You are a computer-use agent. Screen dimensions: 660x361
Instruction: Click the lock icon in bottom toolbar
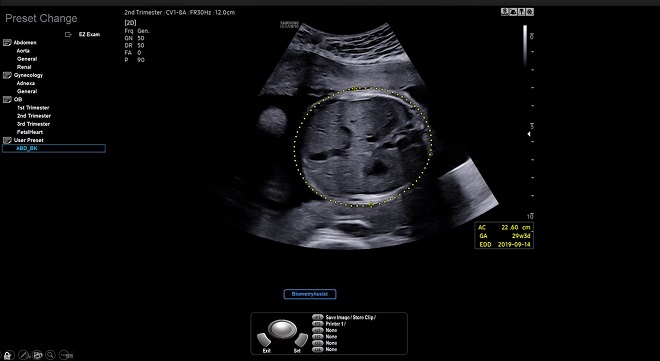[x=9, y=355]
